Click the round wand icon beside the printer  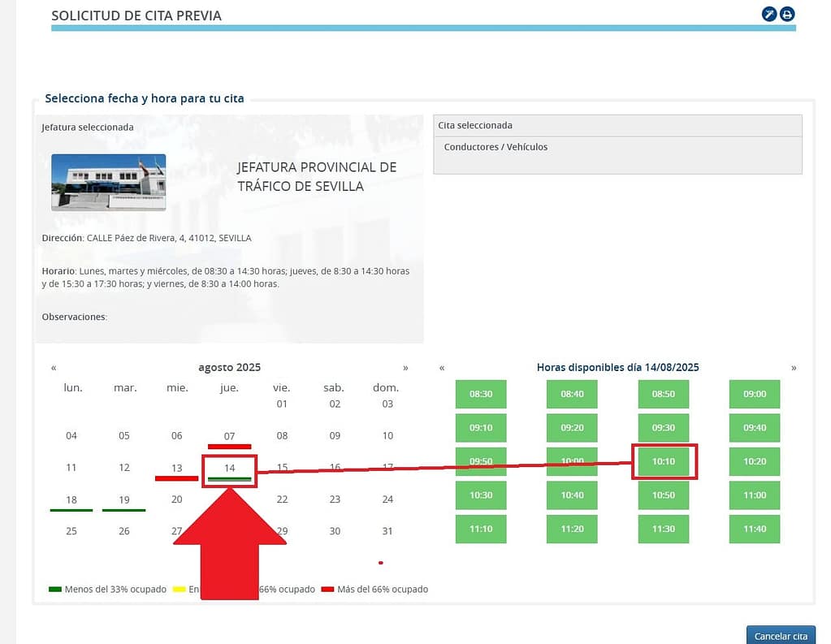(769, 15)
